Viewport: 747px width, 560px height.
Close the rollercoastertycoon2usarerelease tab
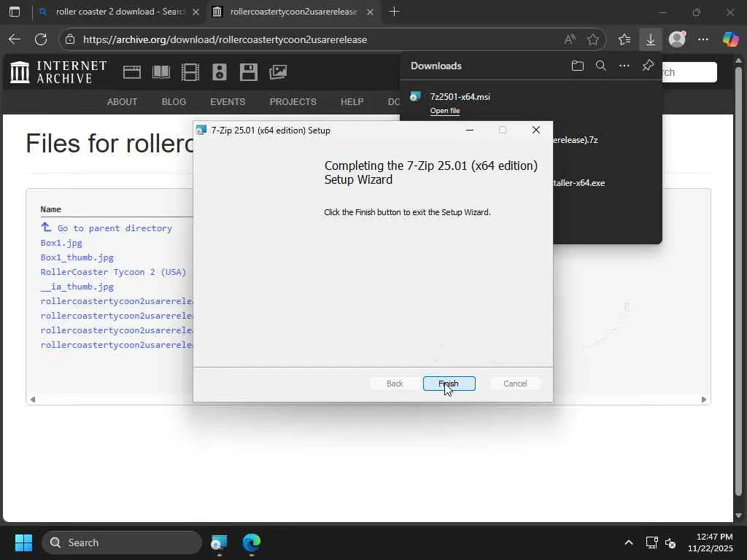coord(370,12)
